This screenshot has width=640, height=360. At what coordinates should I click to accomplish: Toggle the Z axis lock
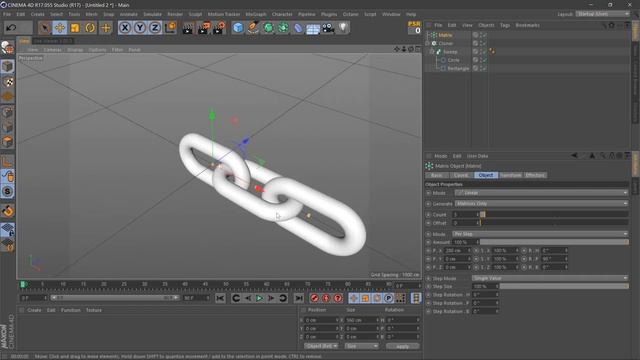point(155,28)
